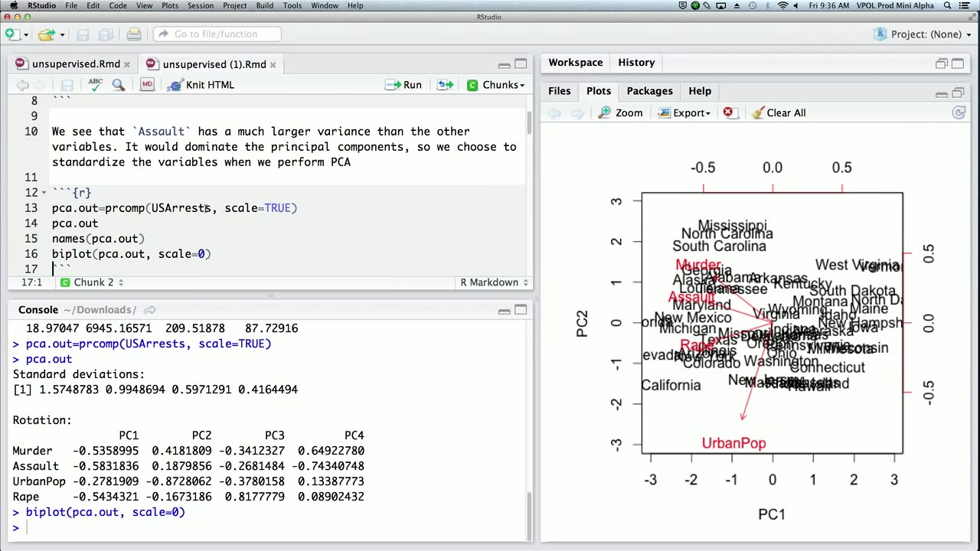Expand the recent files dropdown arrow
980x551 pixels.
(x=62, y=34)
